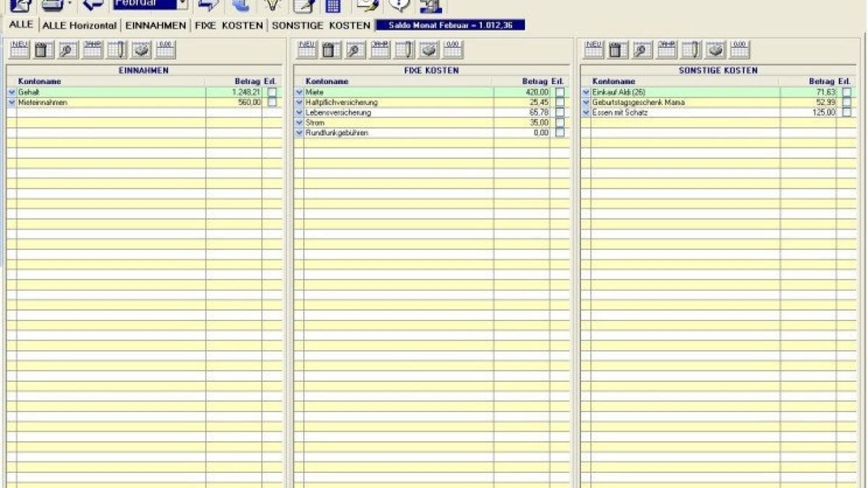
Task: Click the JAHR icon in Einnahmen toolbar
Action: 93,49
